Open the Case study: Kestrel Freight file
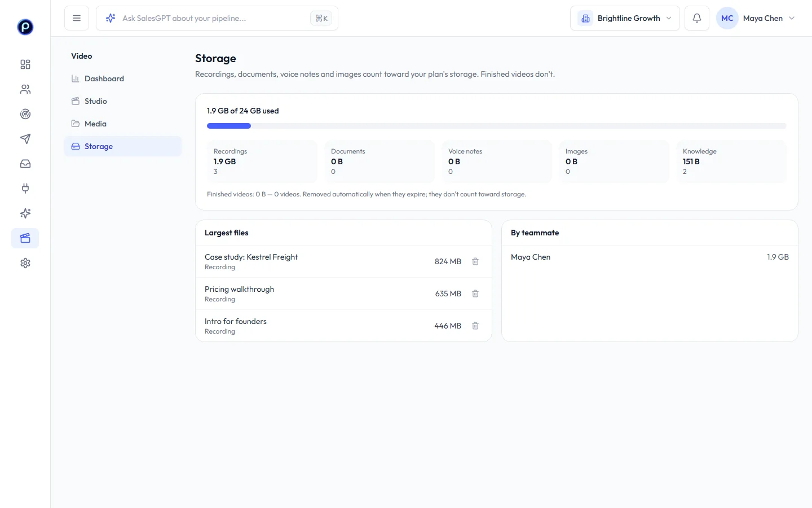Screen dimensions: 812x508 343,261
